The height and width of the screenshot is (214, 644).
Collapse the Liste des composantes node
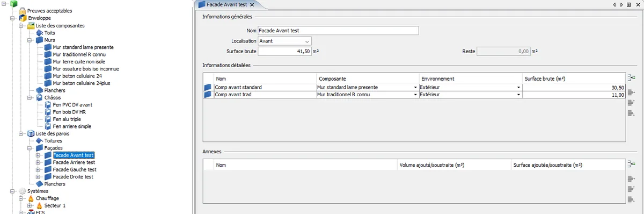coord(21,25)
